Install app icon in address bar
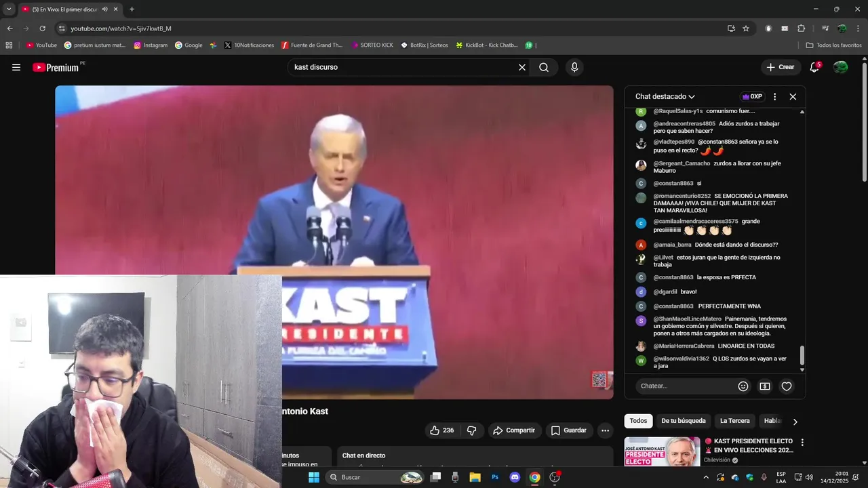Viewport: 868px width, 488px height. click(731, 28)
